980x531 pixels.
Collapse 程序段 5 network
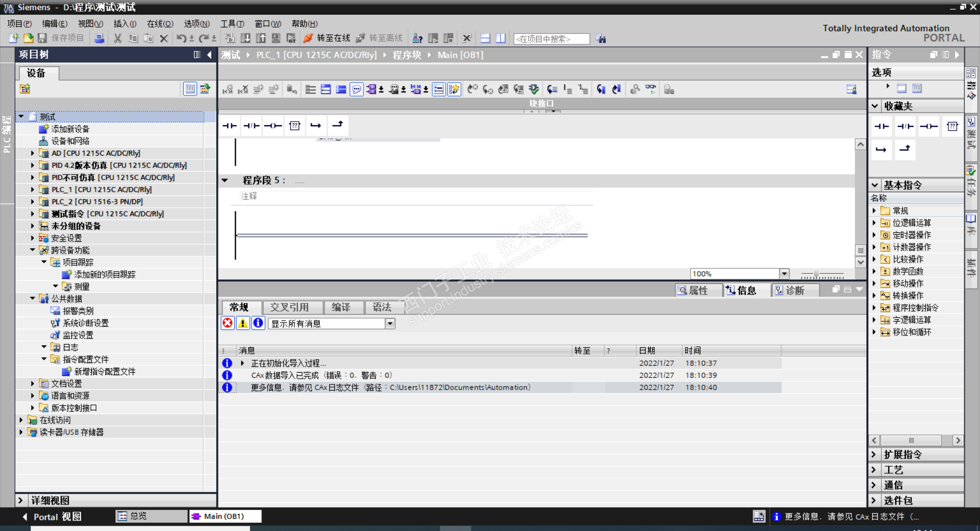click(225, 180)
